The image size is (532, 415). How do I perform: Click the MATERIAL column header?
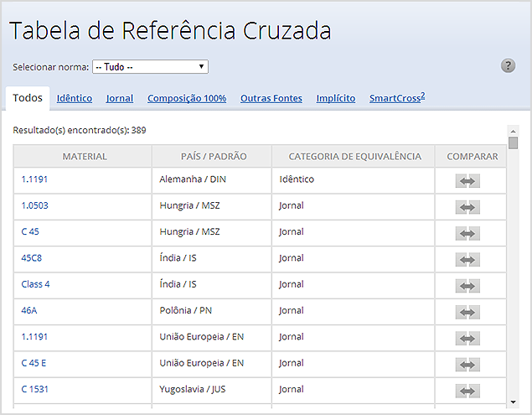coord(85,157)
